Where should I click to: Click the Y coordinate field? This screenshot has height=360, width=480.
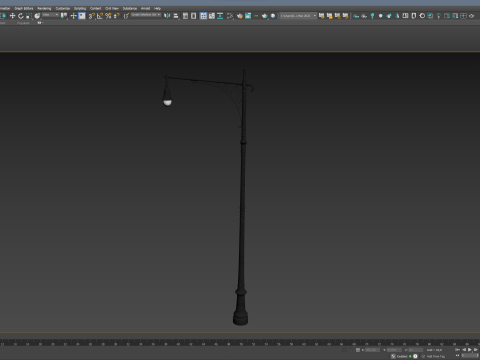coord(394,350)
